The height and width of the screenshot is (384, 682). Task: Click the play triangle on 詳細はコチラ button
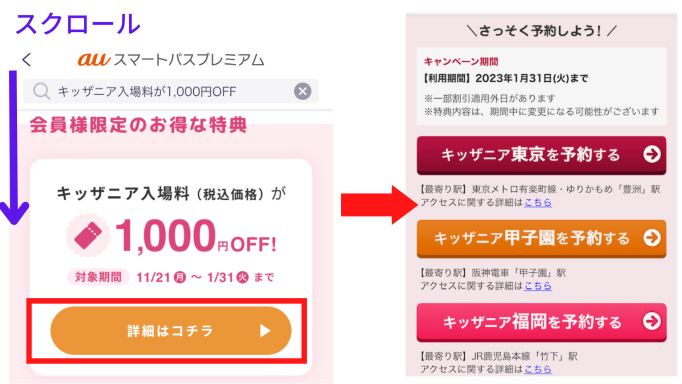pyautogui.click(x=265, y=331)
